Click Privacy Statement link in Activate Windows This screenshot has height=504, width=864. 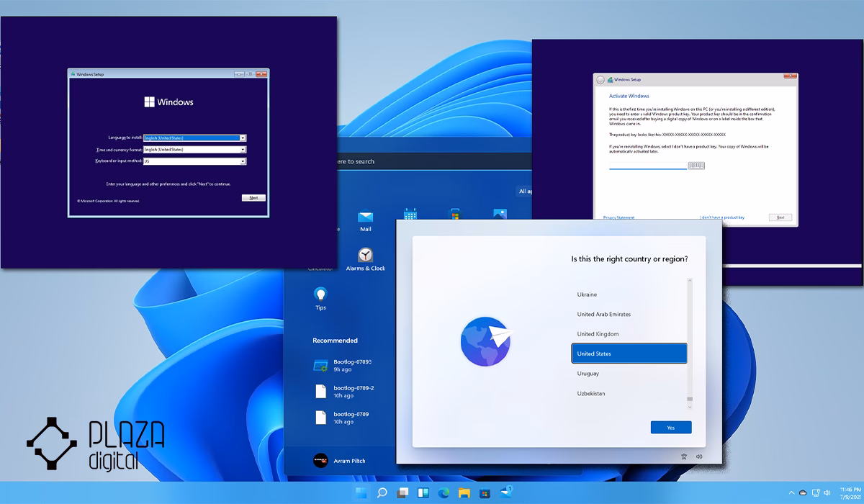coord(618,217)
